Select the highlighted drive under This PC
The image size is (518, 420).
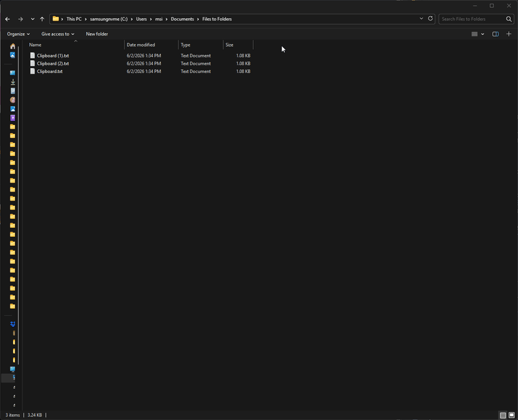(x=8, y=378)
